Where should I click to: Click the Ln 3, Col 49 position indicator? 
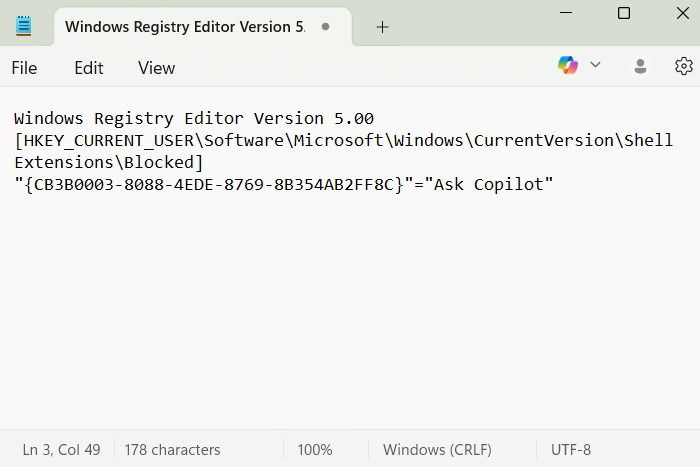61,449
